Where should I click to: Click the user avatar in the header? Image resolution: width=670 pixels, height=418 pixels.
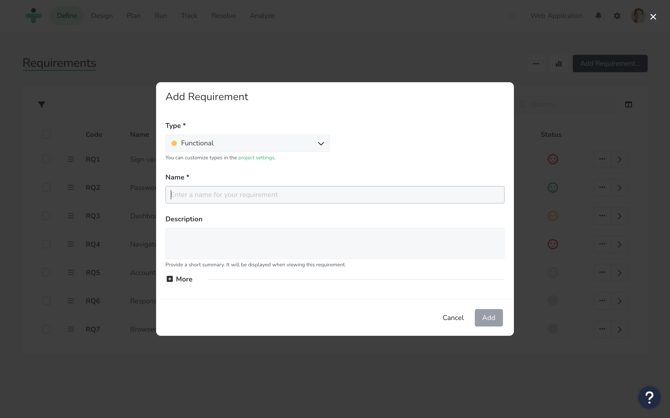coord(638,16)
